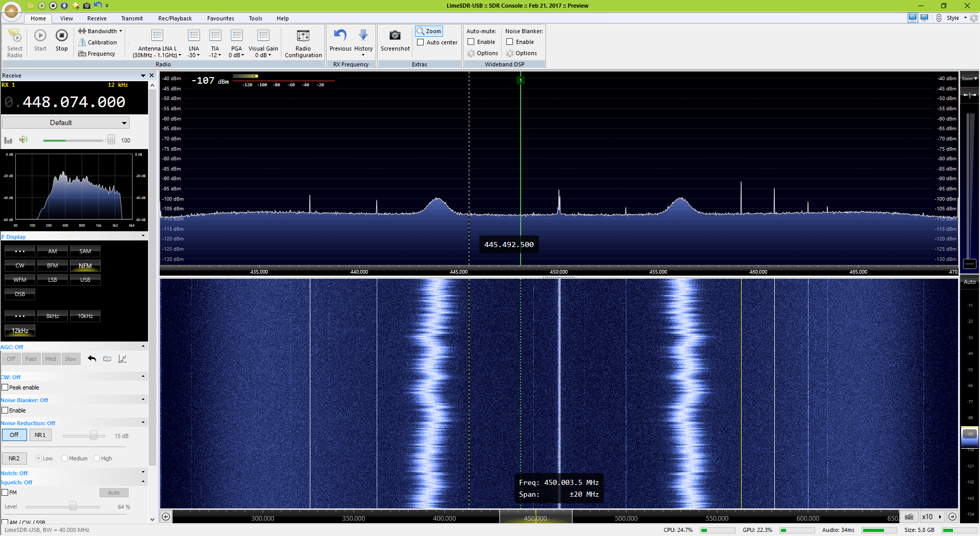Click the Select Radio icon
The height and width of the screenshot is (536, 980).
14,36
